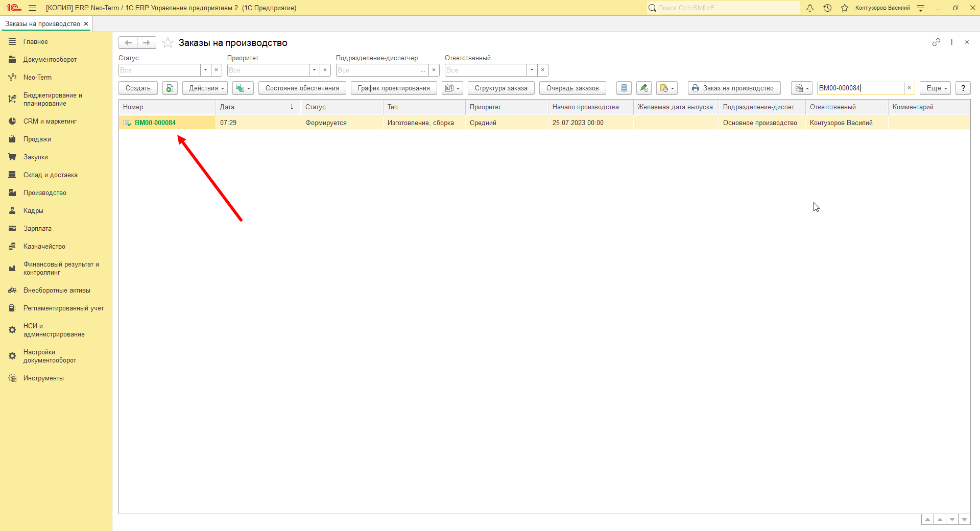Open the Действия dropdown

click(205, 88)
